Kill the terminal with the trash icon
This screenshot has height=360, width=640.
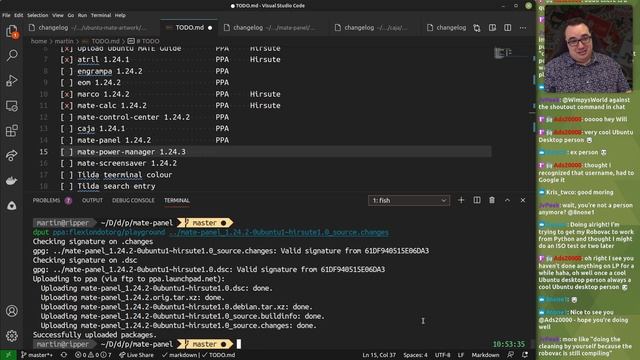(492, 200)
